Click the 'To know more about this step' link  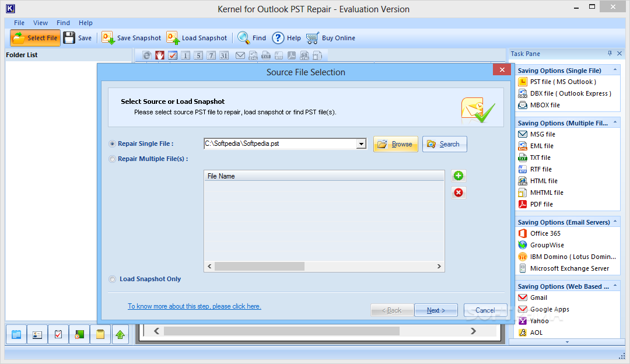point(194,306)
